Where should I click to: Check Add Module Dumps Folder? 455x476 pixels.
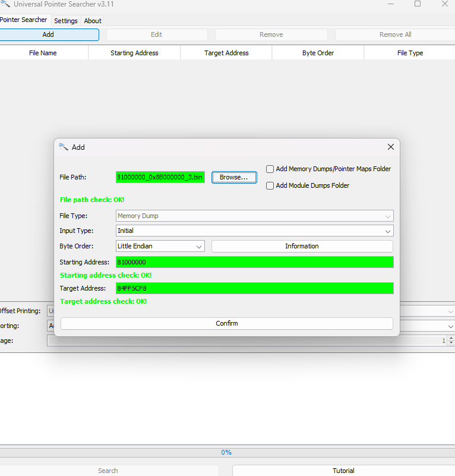click(270, 185)
